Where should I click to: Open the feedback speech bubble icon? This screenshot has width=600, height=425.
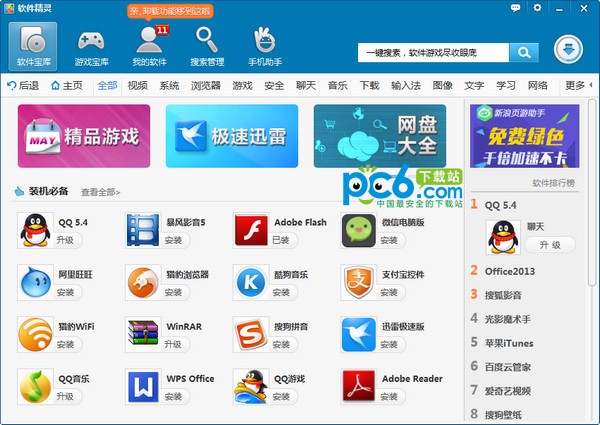[x=515, y=8]
